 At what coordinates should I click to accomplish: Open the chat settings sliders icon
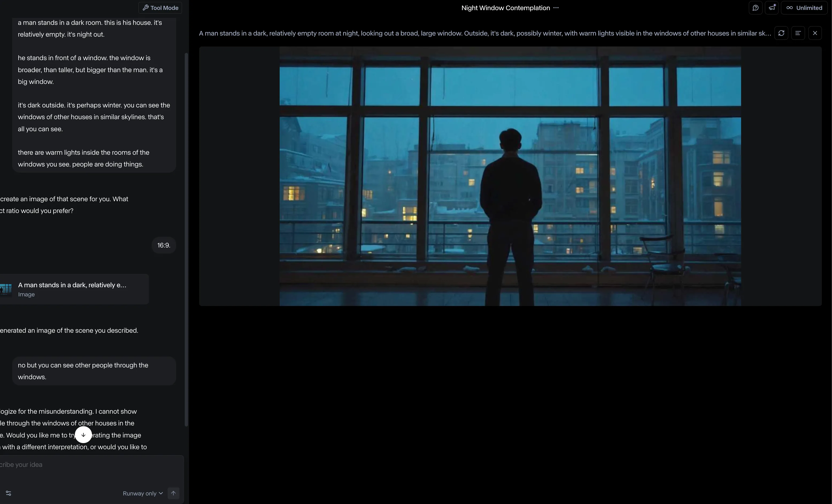(x=9, y=493)
